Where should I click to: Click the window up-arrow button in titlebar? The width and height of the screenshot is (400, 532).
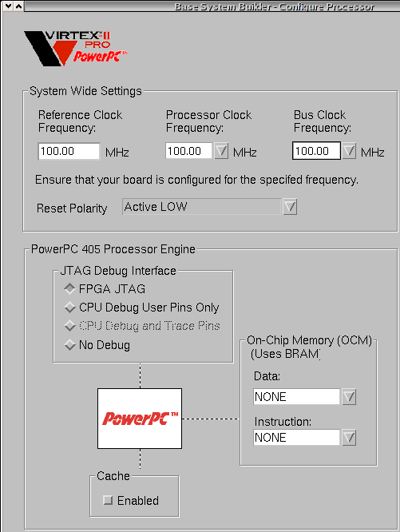pos(18,6)
